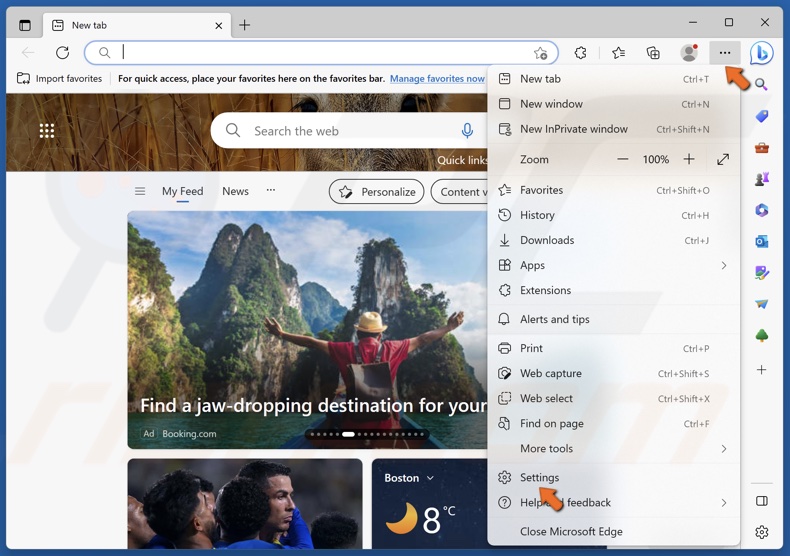Open the Favorites list toolbar icon
790x556 pixels.
[618, 53]
